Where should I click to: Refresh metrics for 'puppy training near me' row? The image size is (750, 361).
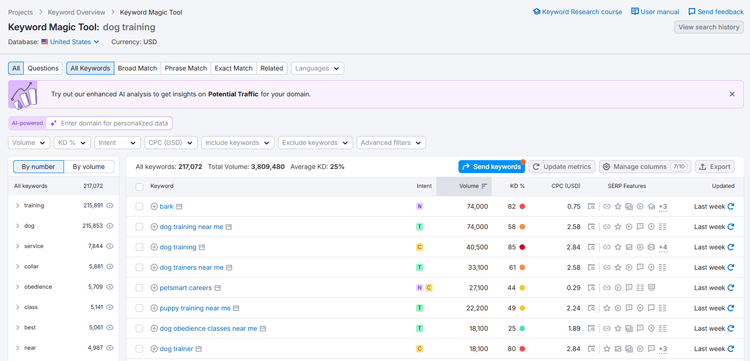(x=730, y=308)
